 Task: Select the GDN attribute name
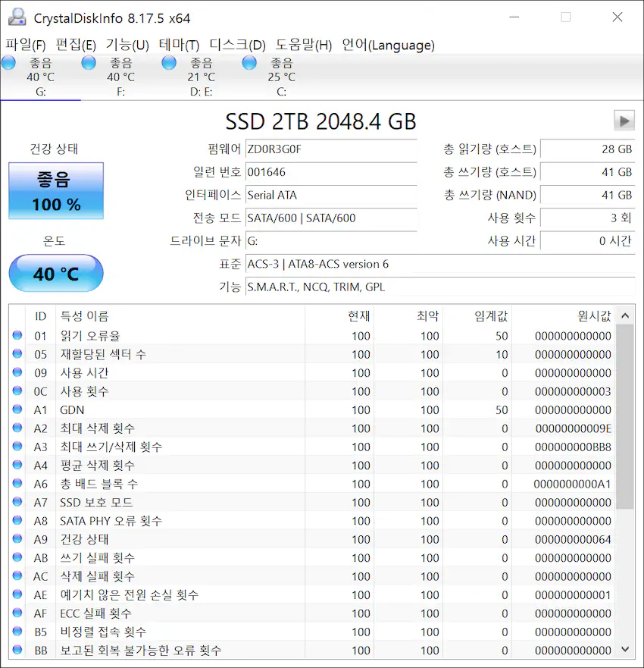pyautogui.click(x=72, y=410)
